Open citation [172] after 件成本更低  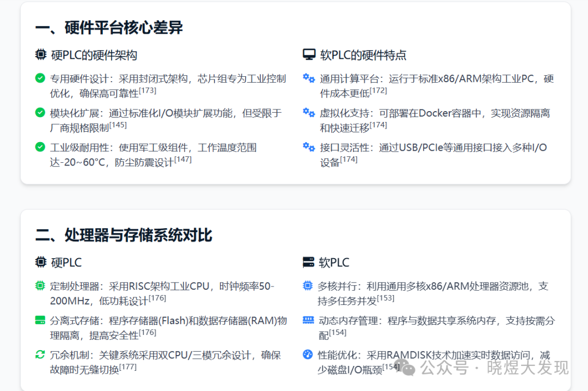click(x=378, y=91)
